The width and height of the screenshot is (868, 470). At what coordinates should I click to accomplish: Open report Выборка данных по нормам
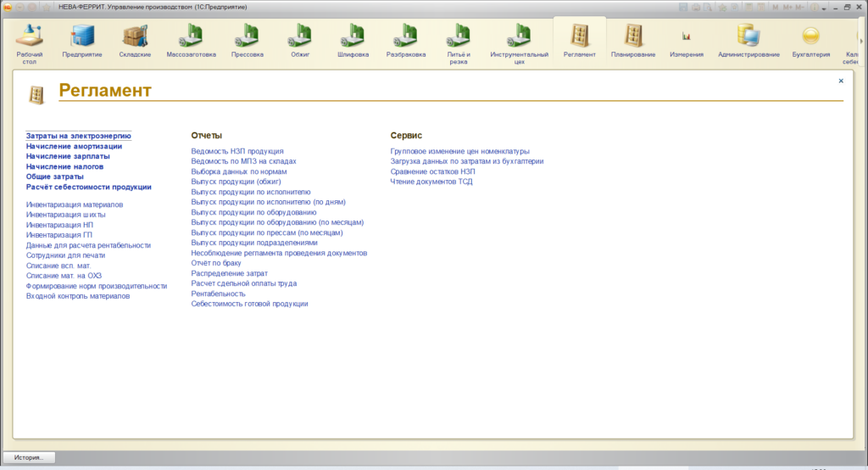(x=238, y=171)
